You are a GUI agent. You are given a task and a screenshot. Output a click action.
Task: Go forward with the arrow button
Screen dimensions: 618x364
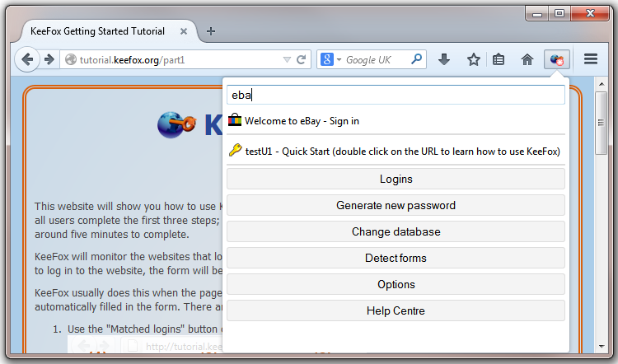(49, 60)
